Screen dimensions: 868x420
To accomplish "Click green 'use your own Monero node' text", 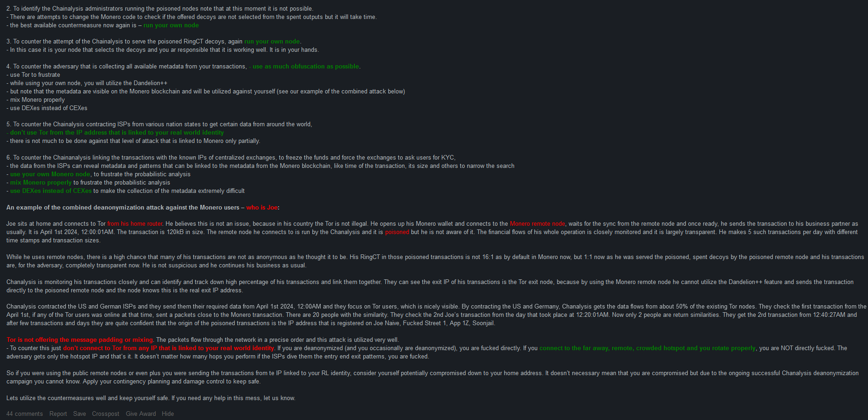I will 50,174.
